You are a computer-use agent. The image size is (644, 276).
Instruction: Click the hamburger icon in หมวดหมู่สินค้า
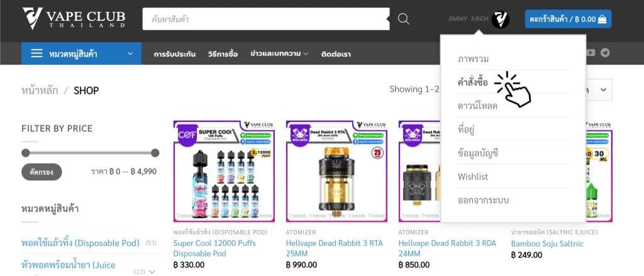(36, 53)
